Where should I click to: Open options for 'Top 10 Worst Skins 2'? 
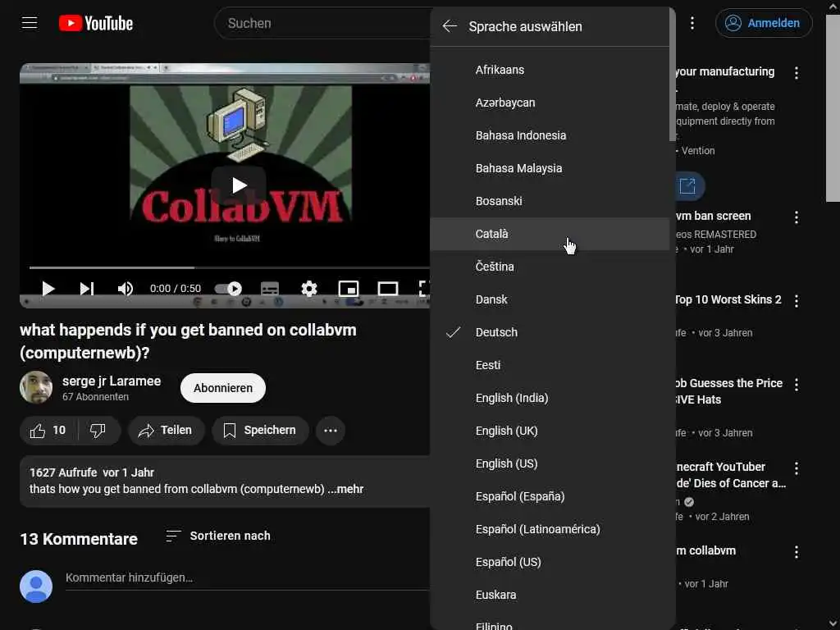click(797, 301)
